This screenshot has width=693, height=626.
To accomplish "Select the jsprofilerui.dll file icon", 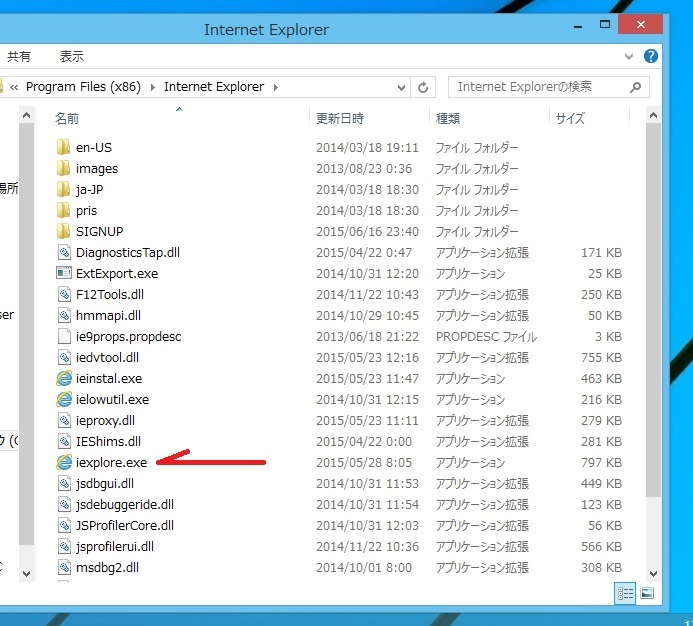I will 64,546.
